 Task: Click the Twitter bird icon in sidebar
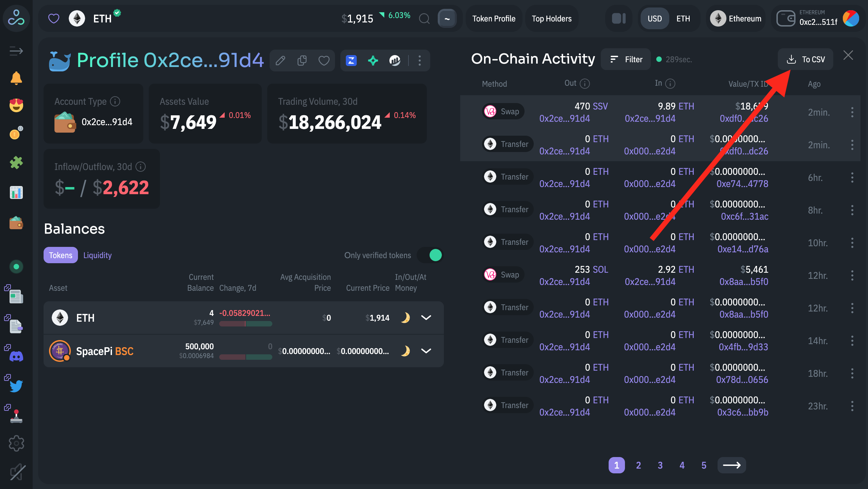(x=16, y=386)
